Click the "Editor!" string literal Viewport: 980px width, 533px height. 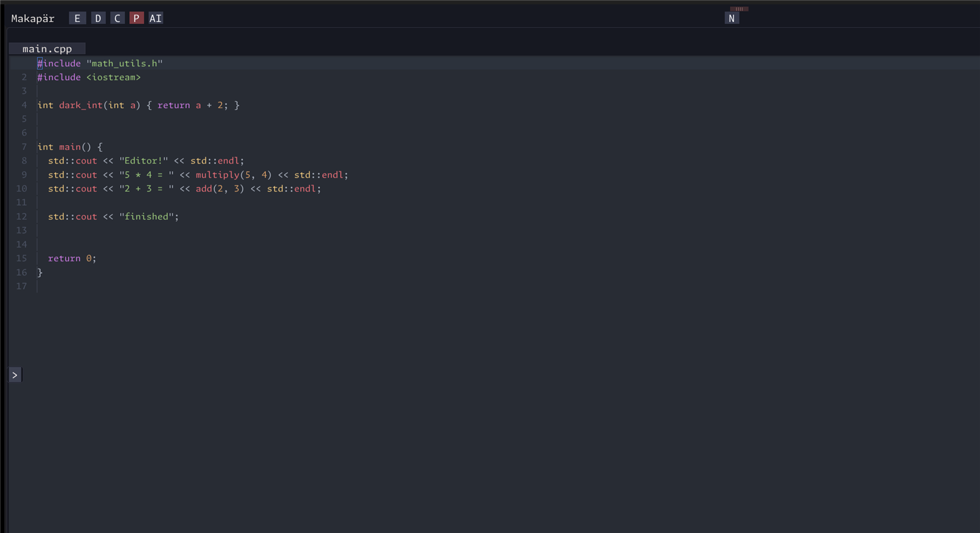pyautogui.click(x=143, y=161)
